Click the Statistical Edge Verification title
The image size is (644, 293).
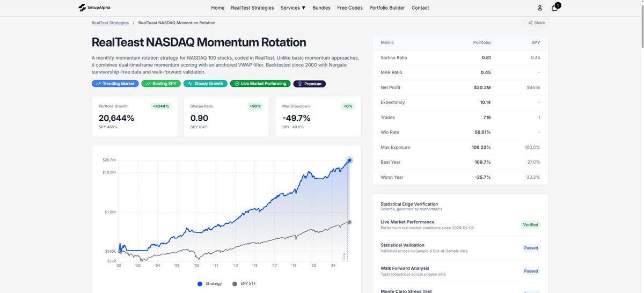click(x=409, y=204)
